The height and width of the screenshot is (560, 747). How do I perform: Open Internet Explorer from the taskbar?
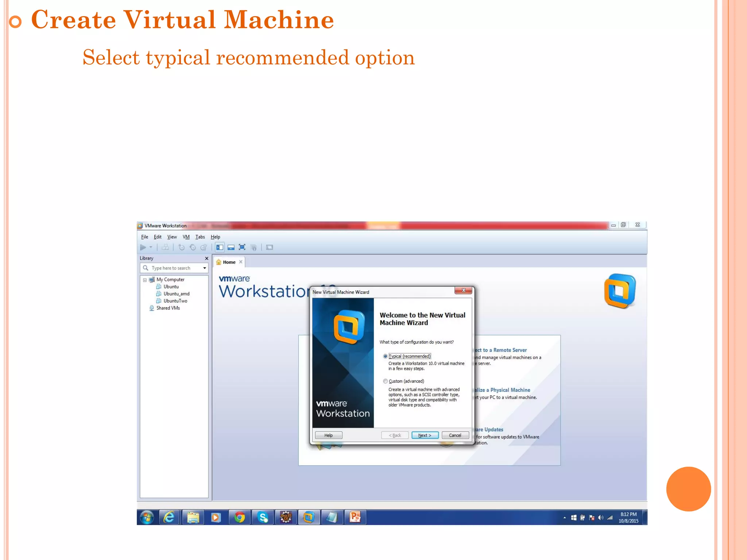pyautogui.click(x=170, y=517)
